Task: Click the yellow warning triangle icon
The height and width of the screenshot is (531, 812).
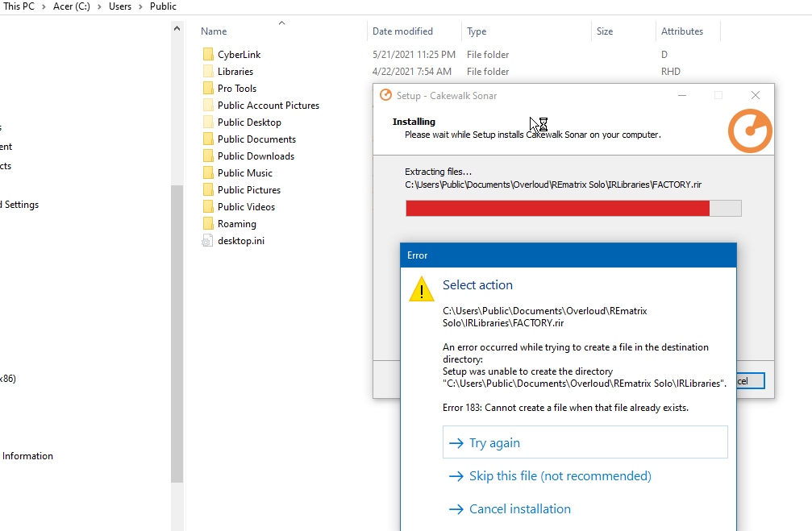Action: click(421, 289)
